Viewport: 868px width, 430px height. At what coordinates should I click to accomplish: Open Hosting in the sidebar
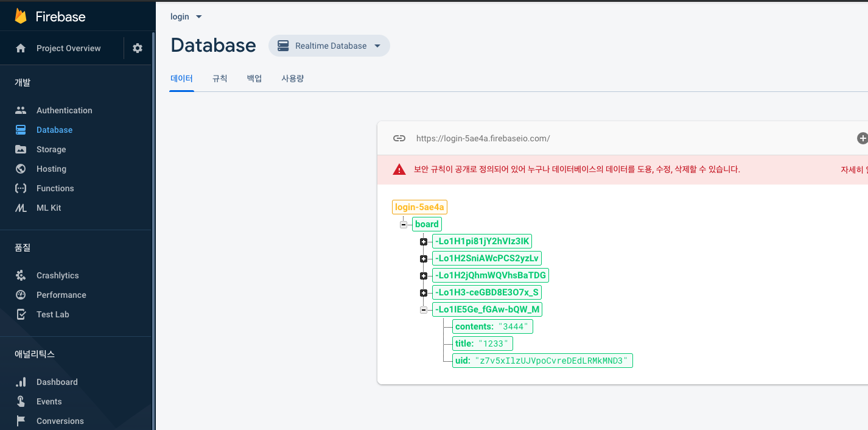pyautogui.click(x=51, y=169)
